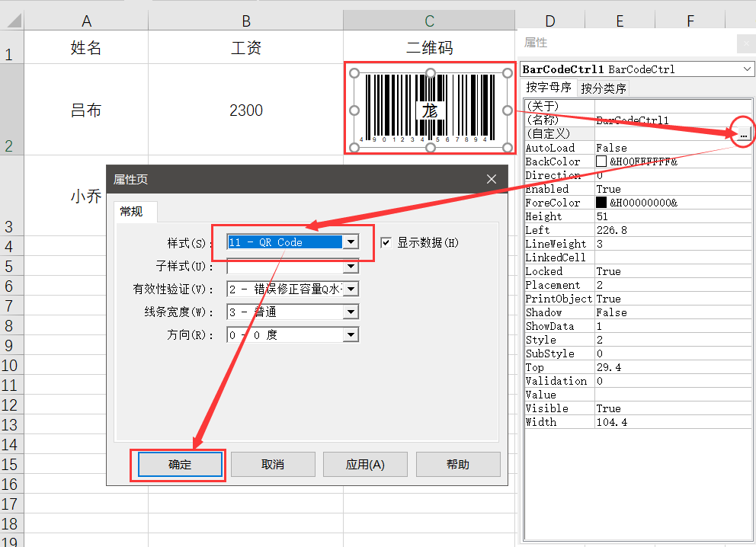This screenshot has height=547, width=756.
Task: Select the Enabled property row
Action: [638, 189]
